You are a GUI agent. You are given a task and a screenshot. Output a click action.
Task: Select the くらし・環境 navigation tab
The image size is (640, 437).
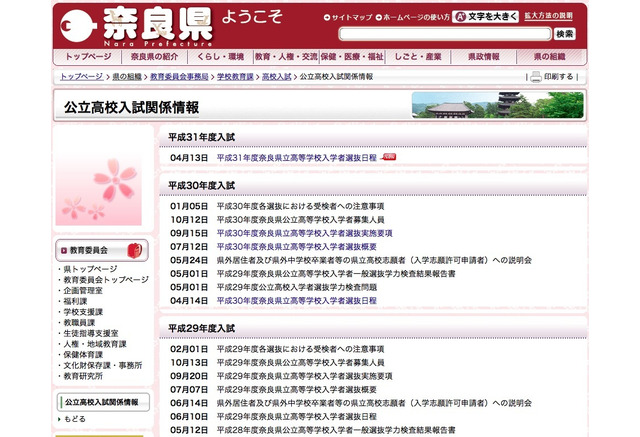220,57
